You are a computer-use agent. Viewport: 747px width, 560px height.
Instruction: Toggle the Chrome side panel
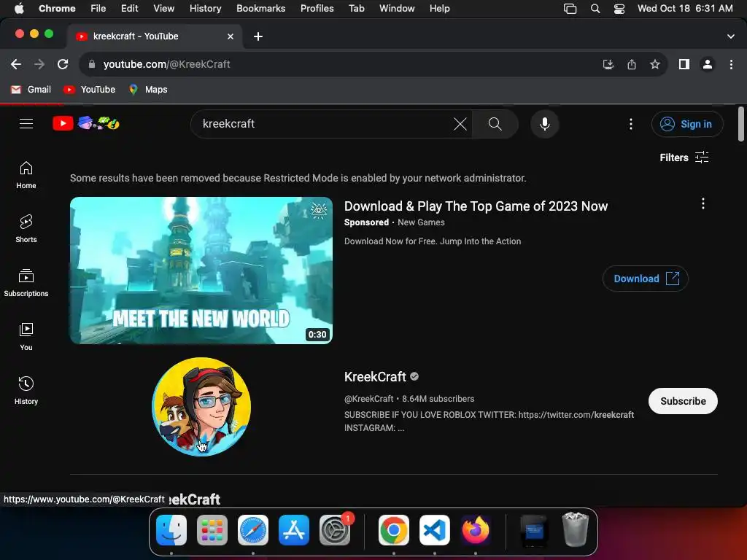click(684, 64)
